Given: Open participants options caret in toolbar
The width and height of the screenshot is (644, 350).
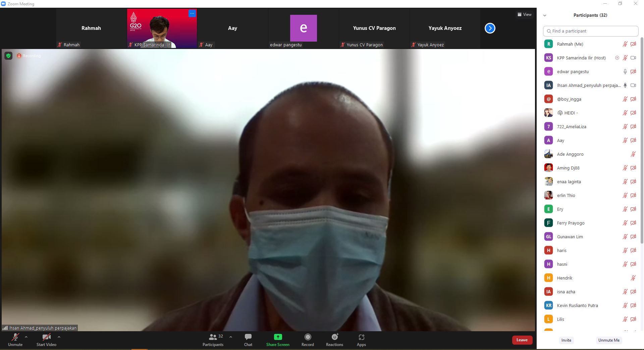Looking at the screenshot, I should click(x=231, y=337).
